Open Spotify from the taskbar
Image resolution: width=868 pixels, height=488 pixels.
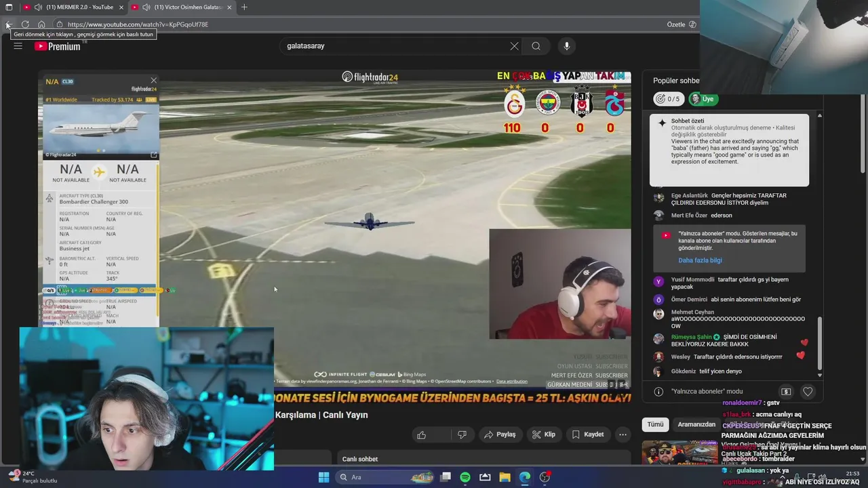pyautogui.click(x=465, y=477)
